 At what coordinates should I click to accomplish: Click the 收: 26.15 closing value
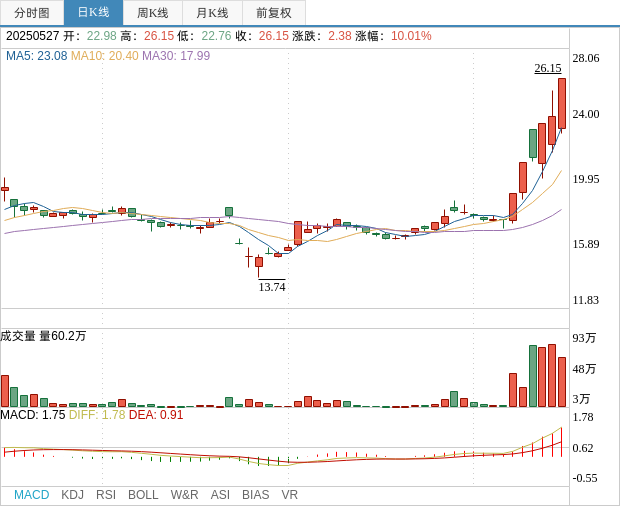(x=274, y=36)
